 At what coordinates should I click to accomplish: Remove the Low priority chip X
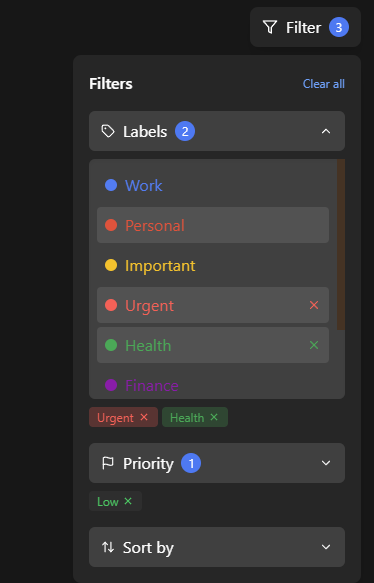pos(128,501)
